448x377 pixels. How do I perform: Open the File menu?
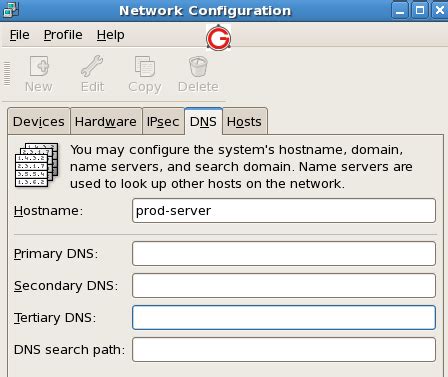(x=20, y=35)
